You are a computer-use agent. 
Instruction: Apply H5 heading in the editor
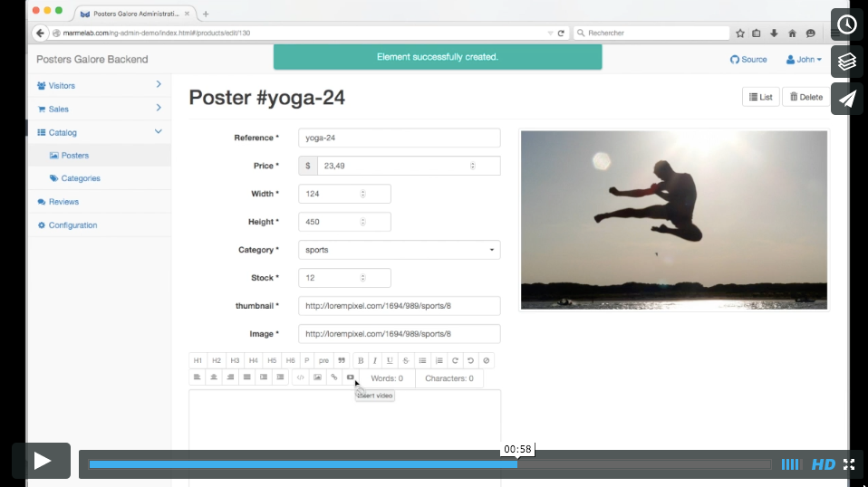272,360
